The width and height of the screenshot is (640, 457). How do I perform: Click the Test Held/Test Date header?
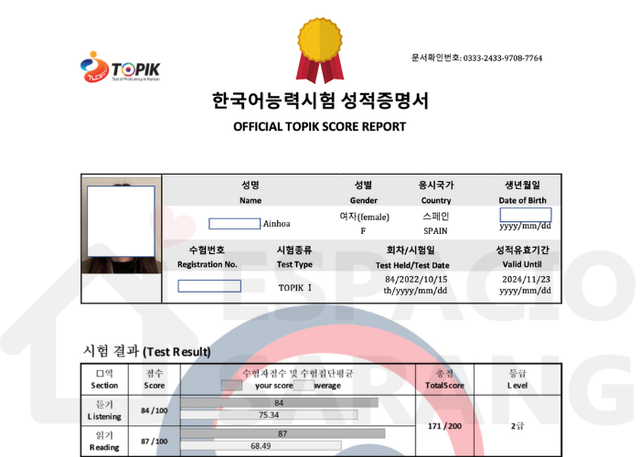pos(412,265)
